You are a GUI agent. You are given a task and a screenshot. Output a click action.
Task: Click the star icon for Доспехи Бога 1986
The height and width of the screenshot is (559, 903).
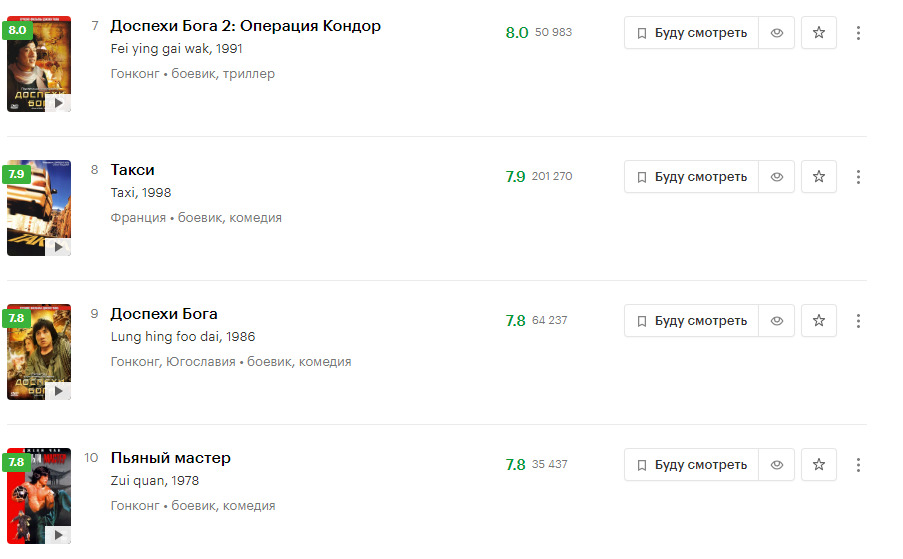coord(819,321)
